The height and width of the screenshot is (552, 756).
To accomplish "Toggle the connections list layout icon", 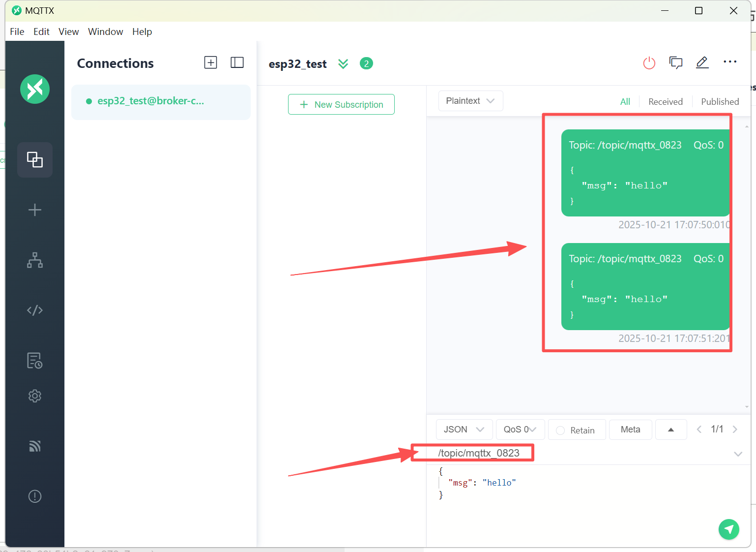I will tap(237, 62).
